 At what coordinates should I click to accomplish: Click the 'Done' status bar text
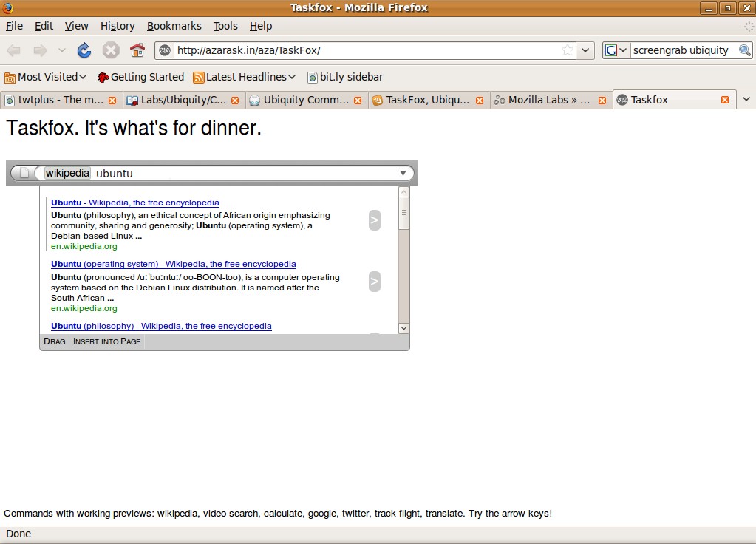click(x=18, y=534)
